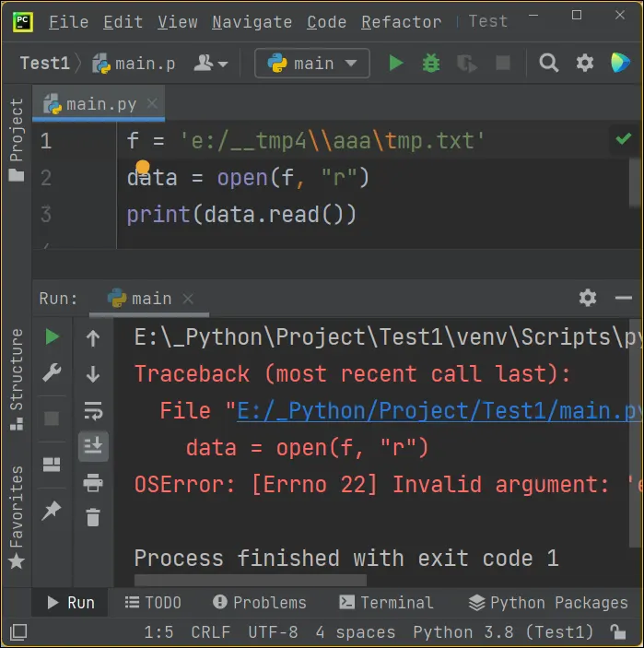Open the Project tool window sidebar
The height and width of the screenshot is (648, 644).
pyautogui.click(x=17, y=139)
